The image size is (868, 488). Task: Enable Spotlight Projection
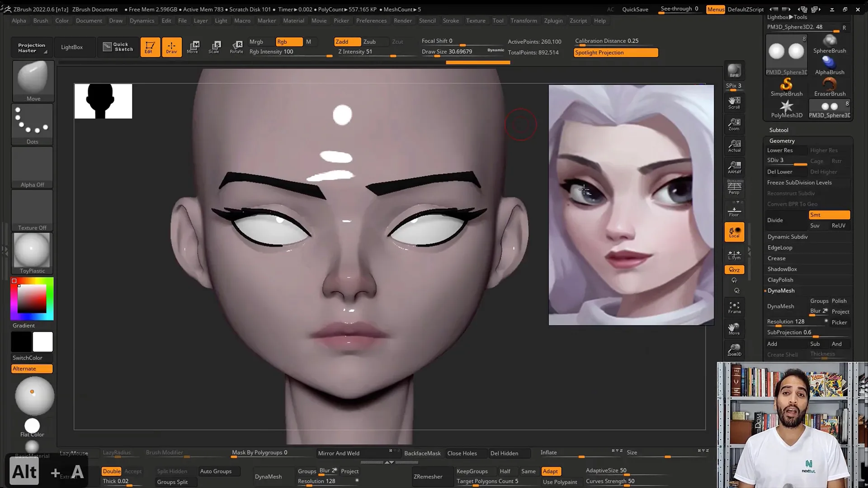(x=616, y=52)
